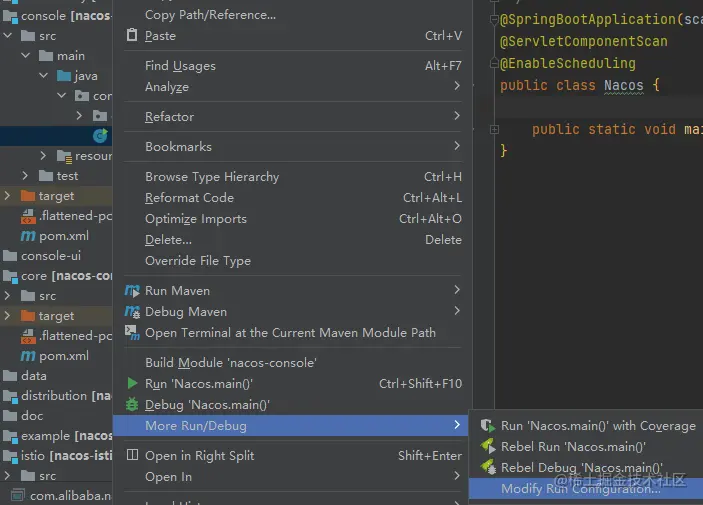Expand the core module target folder
Image resolution: width=703 pixels, height=505 pixels.
pyautogui.click(x=7, y=315)
